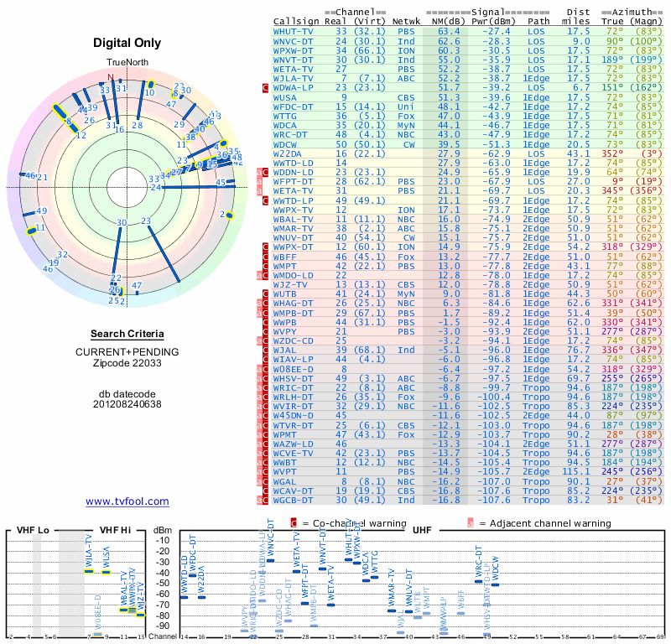Click the Zipcode 22033 text
Screen dimensions: 671x644
(x=127, y=363)
